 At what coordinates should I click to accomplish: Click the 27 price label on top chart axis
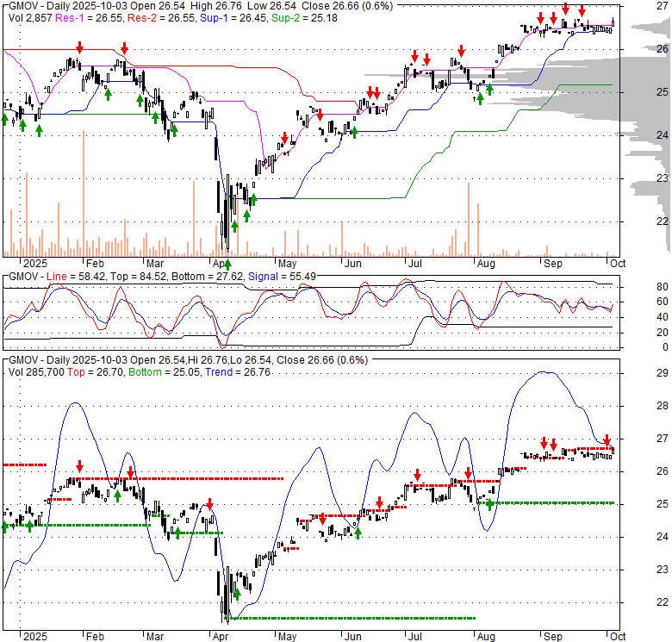click(663, 5)
